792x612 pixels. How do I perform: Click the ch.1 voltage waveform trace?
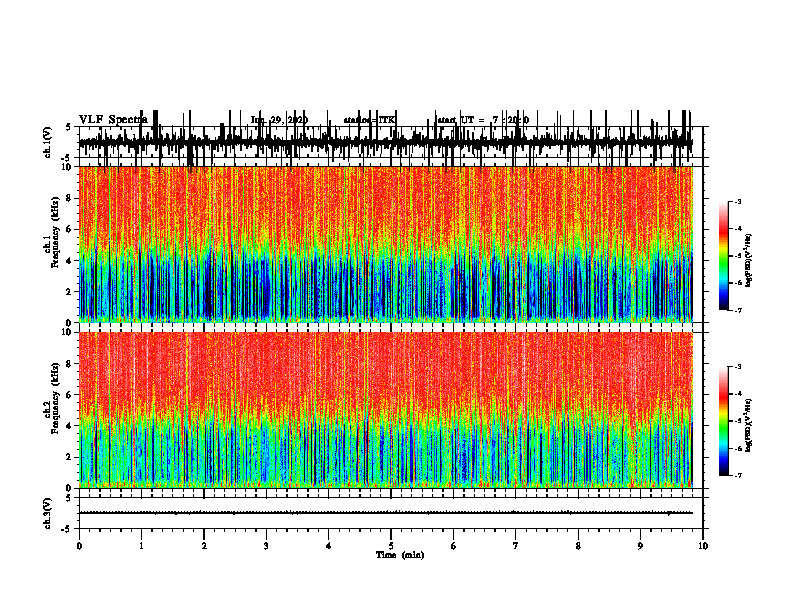[385, 142]
